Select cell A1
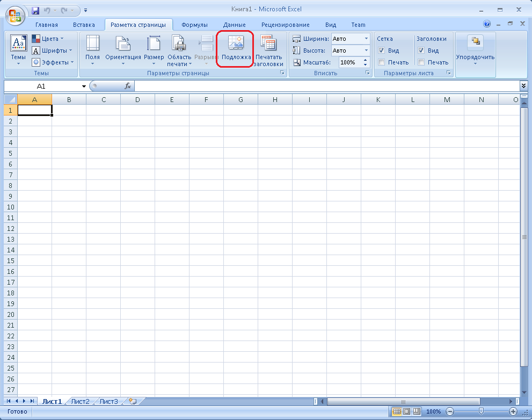This screenshot has height=420, width=532. click(x=34, y=110)
